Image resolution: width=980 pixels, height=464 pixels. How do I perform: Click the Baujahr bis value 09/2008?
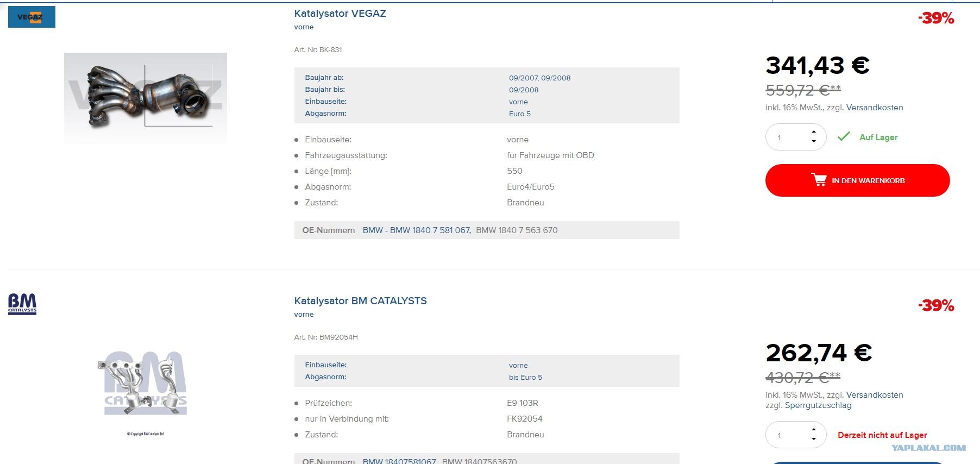tap(524, 90)
